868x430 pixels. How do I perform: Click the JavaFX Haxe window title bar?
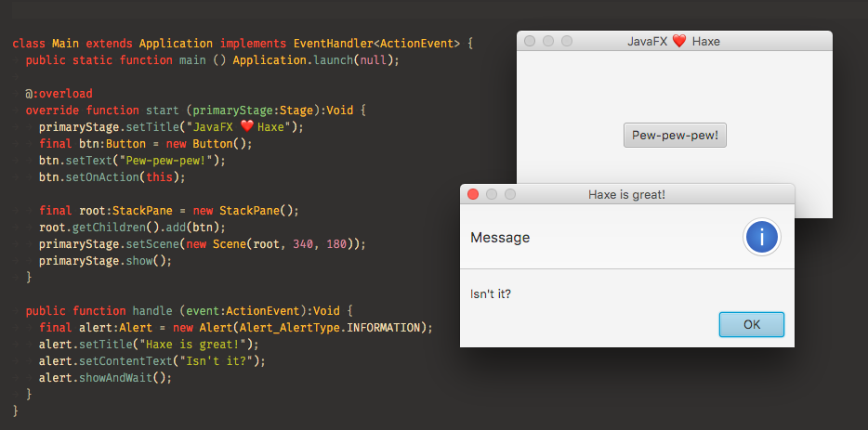(675, 41)
